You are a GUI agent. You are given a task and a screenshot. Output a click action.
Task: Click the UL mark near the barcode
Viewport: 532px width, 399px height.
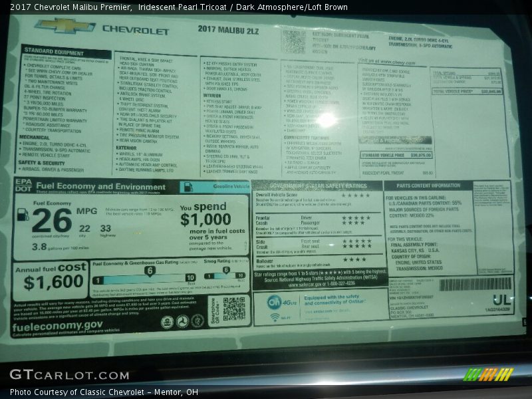click(501, 300)
